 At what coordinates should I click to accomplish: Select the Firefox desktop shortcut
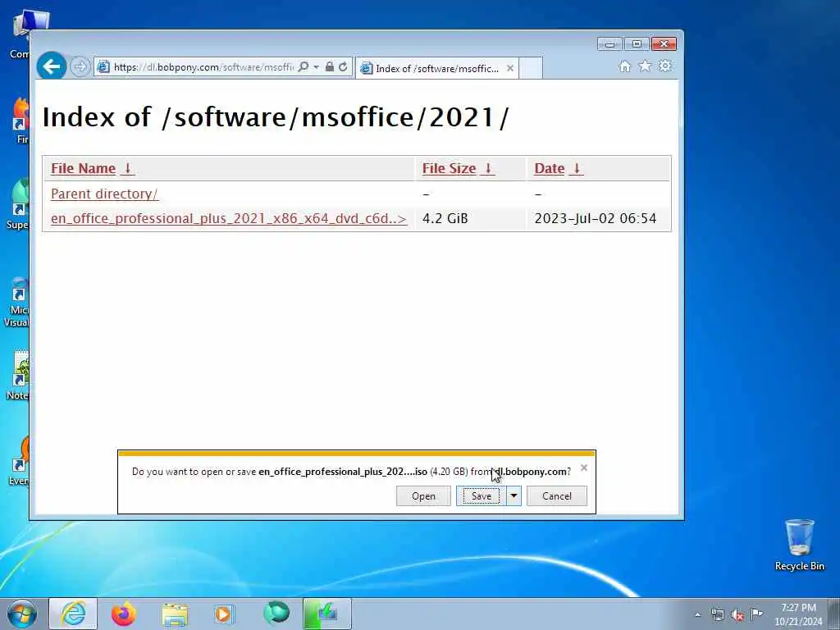(x=21, y=121)
